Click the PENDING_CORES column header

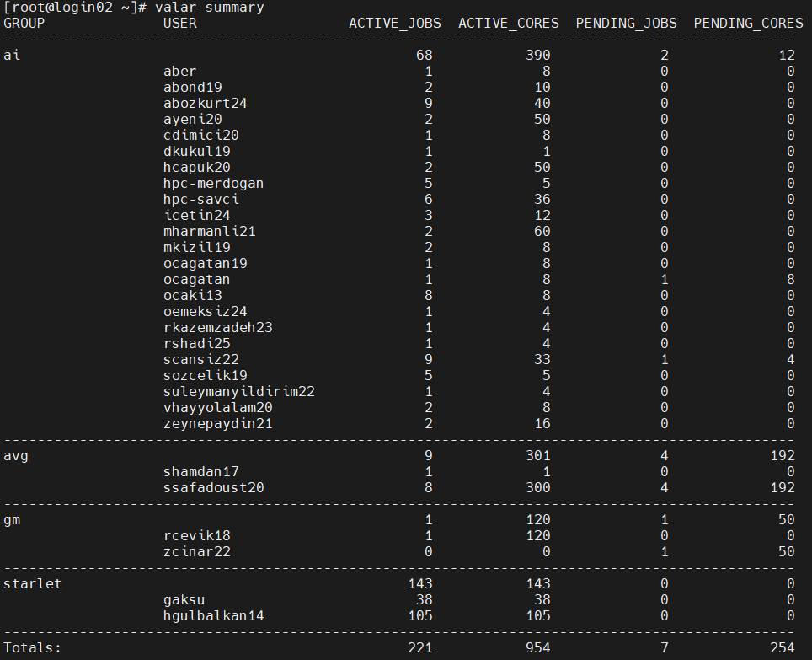pyautogui.click(x=748, y=23)
